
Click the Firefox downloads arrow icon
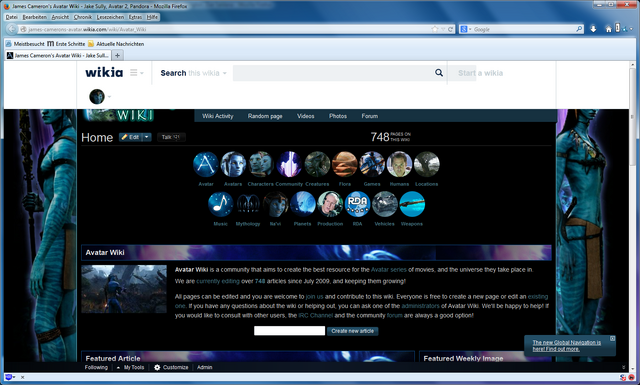coord(593,29)
